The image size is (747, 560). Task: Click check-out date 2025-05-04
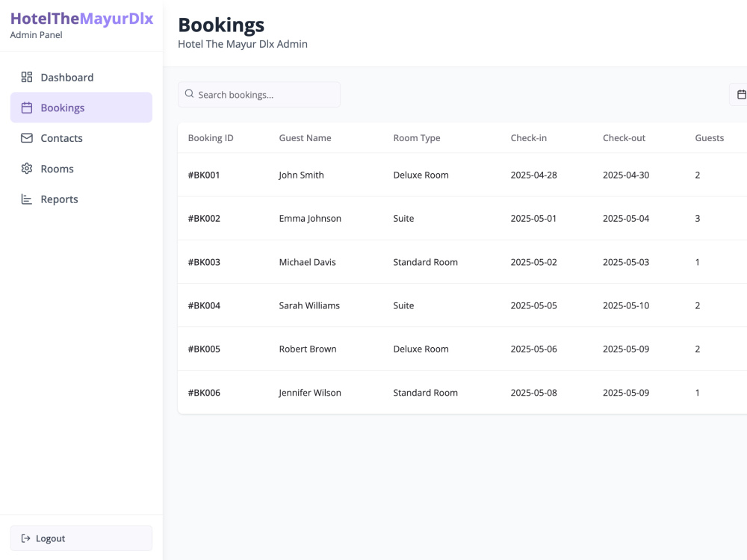[x=626, y=219]
